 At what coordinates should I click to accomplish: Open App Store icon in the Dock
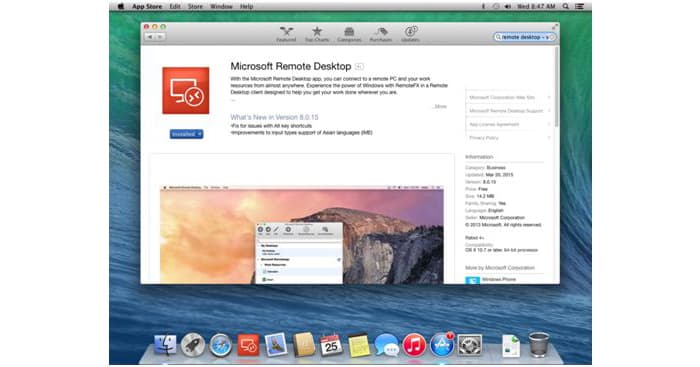point(442,346)
